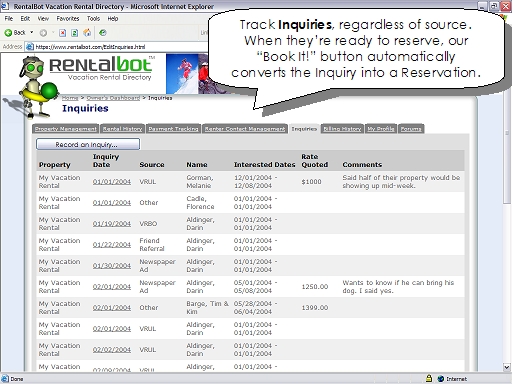
Task: Click the $1000 rate quoted cell
Action: [x=311, y=182]
